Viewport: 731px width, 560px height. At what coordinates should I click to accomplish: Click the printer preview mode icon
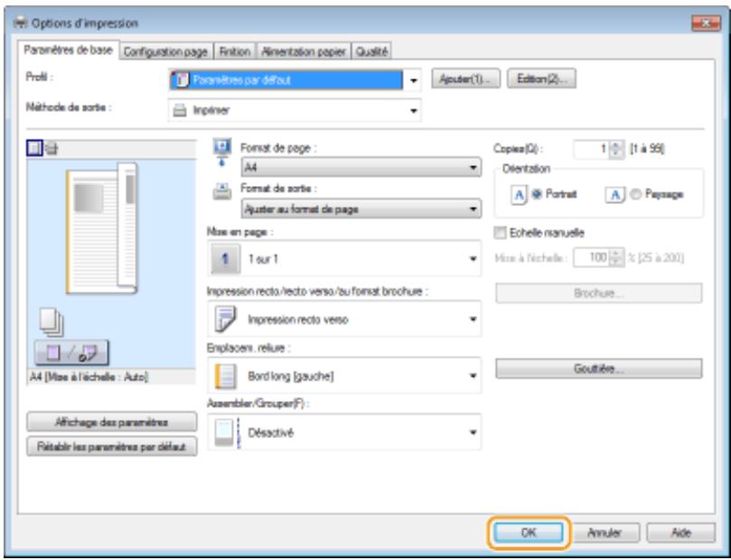click(x=52, y=149)
